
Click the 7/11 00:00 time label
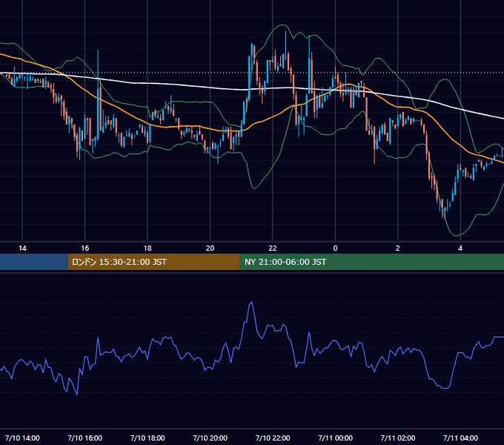tap(335, 438)
